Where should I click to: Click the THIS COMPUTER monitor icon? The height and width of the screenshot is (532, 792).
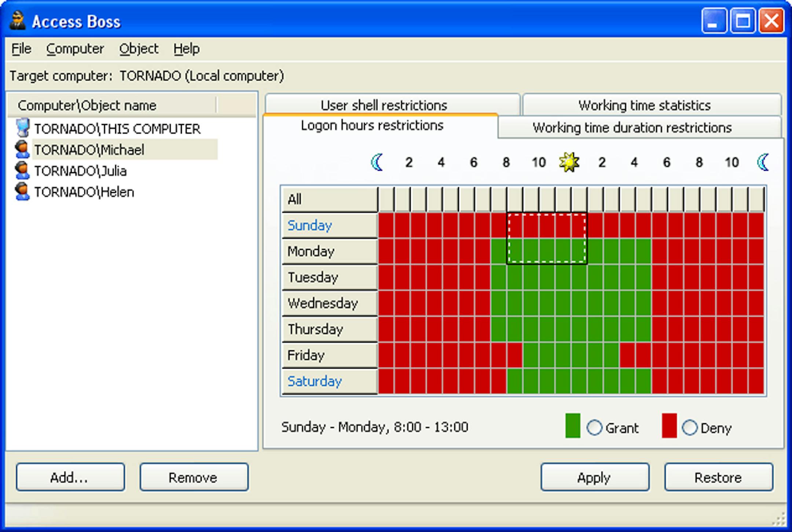click(22, 128)
